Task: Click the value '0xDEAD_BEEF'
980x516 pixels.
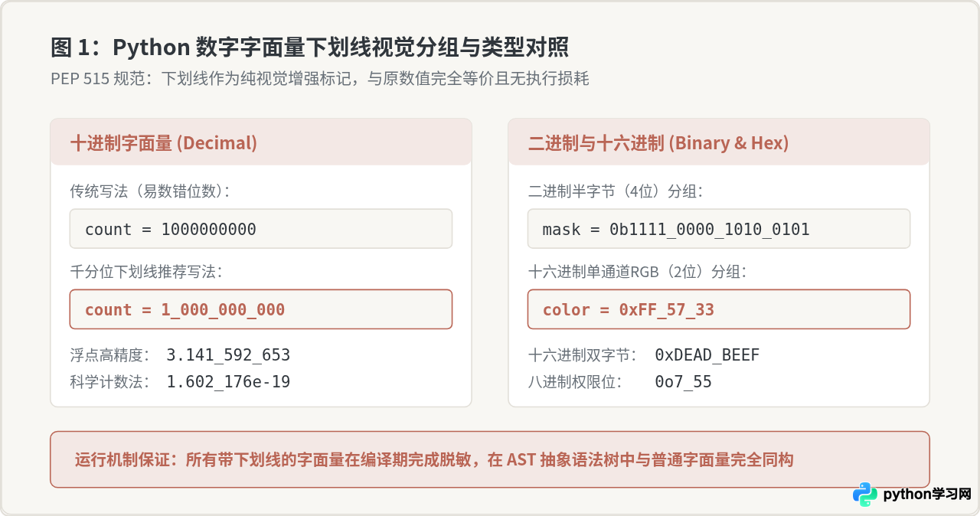Action: [707, 355]
